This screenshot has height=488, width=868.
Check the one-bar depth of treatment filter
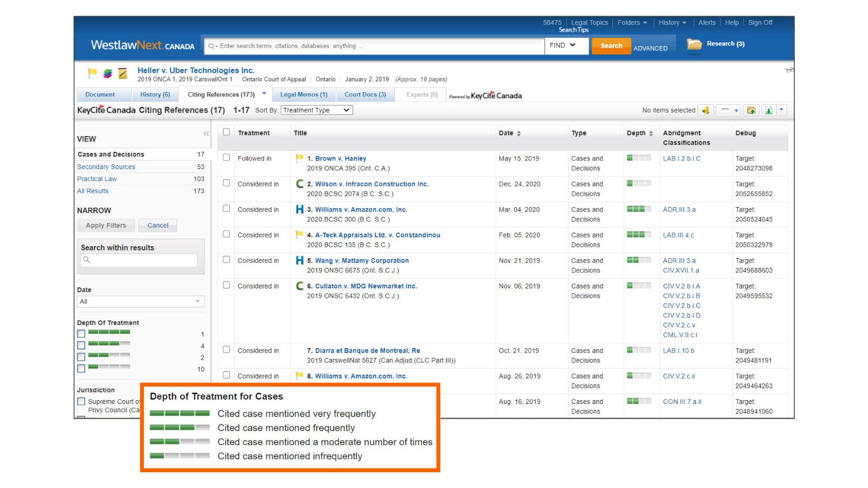click(x=81, y=369)
